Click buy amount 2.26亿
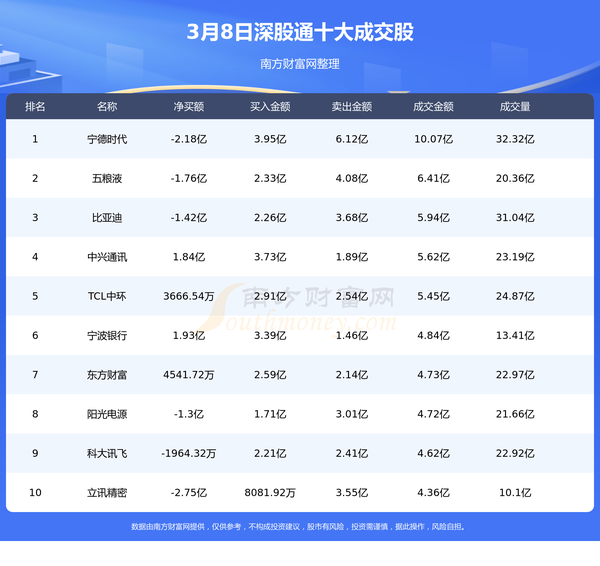 click(x=270, y=218)
